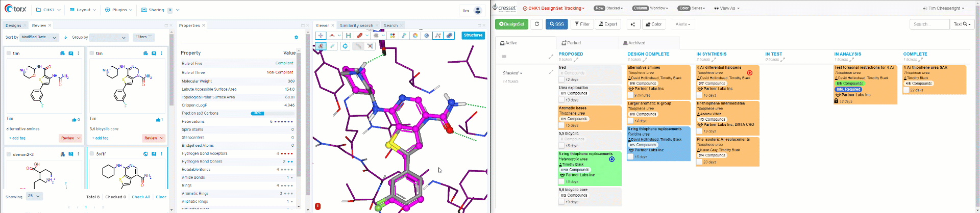
Task: Open the Tim Cheeseright user menu
Action: 944,8
